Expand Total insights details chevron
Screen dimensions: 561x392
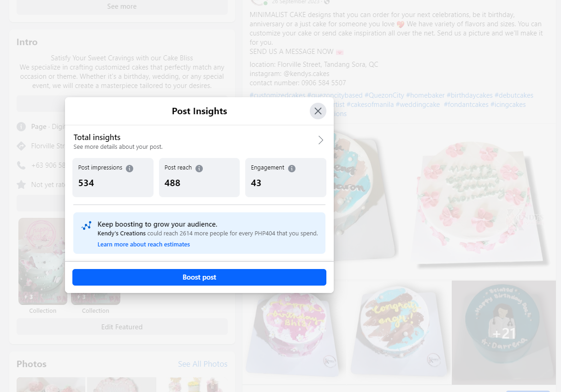point(321,140)
